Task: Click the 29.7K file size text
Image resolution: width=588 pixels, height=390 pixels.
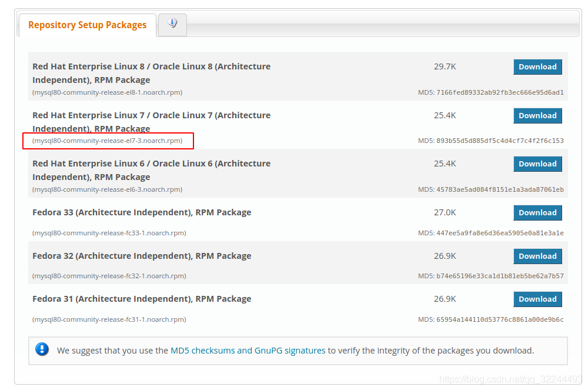Action: coord(445,66)
